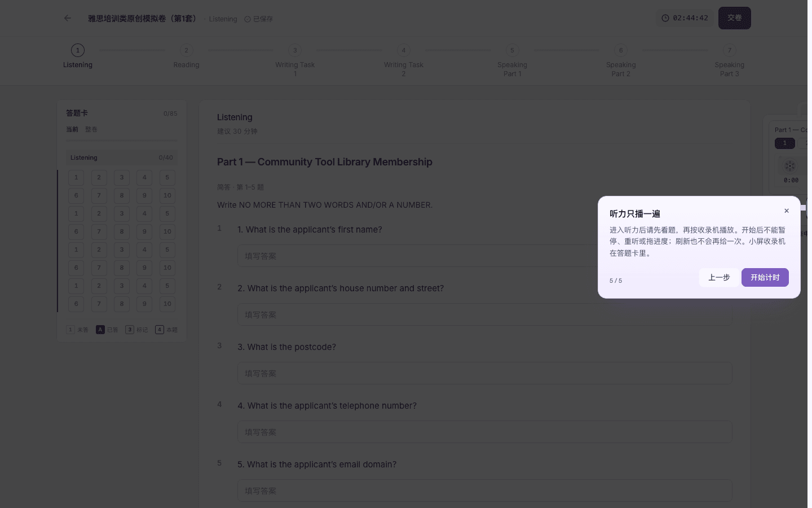Collapse the Listening section in answer card
The image size is (812, 508).
122,157
